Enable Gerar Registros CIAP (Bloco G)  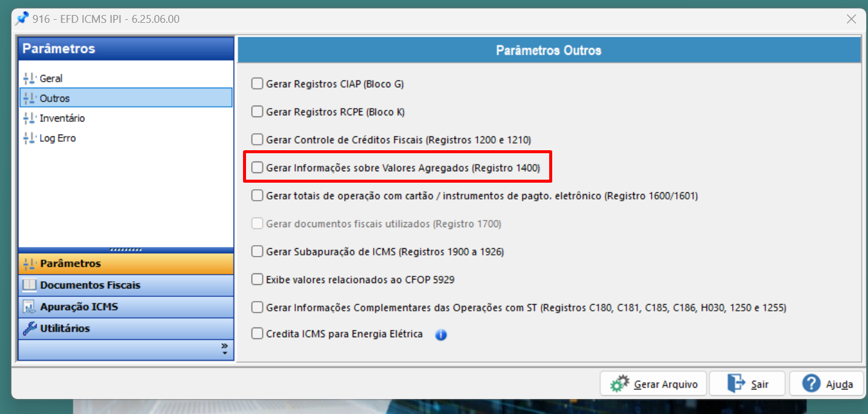point(257,84)
